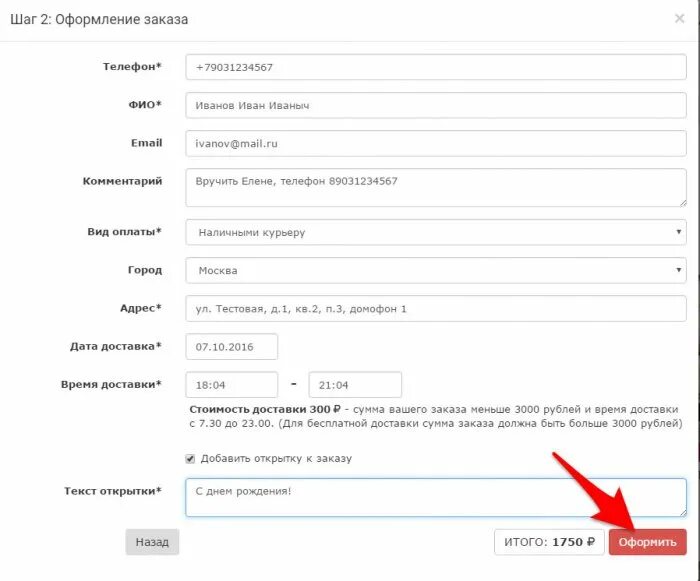Click the Комментарий text area resize handle
Image resolution: width=700 pixels, height=581 pixels.
click(x=683, y=203)
